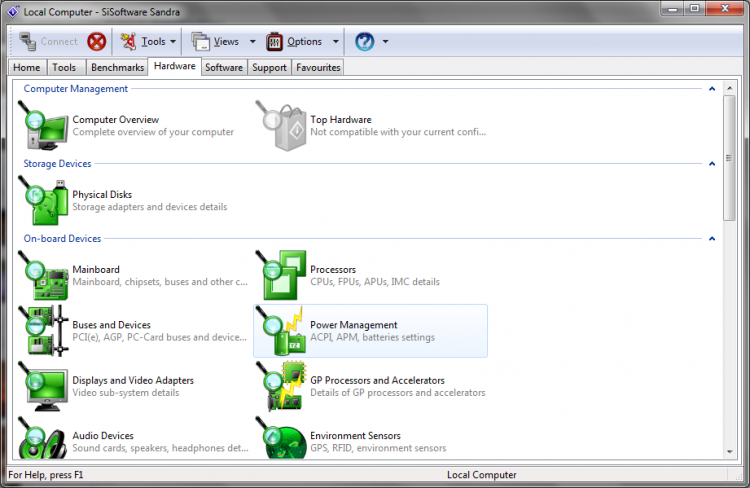750x488 pixels.
Task: Click the blue Help question icon
Action: point(364,42)
